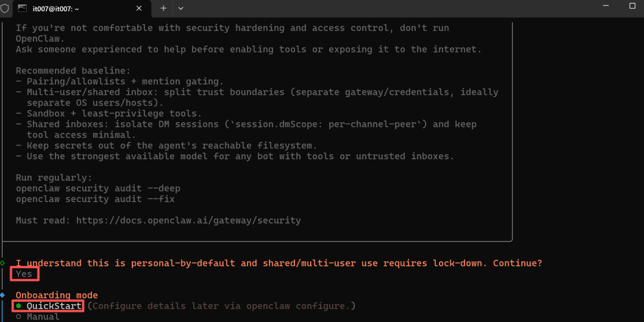Click the empty title bar area right of tabs
The image size is (644, 322).
[x=390, y=8]
